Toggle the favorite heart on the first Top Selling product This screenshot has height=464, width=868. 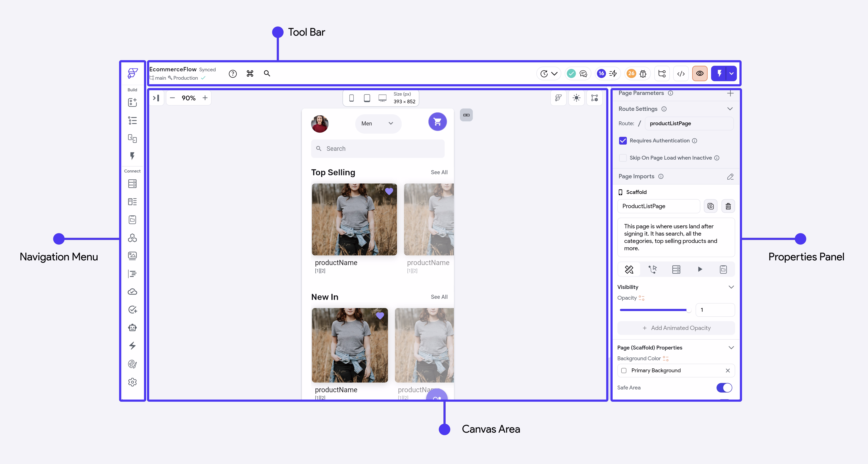pyautogui.click(x=389, y=191)
